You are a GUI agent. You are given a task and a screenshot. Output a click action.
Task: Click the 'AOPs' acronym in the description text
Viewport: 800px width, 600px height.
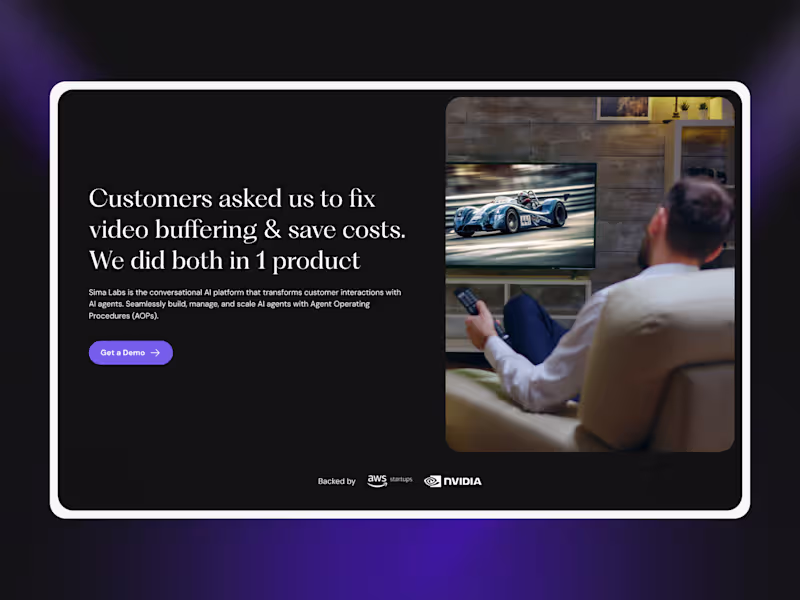pos(142,315)
